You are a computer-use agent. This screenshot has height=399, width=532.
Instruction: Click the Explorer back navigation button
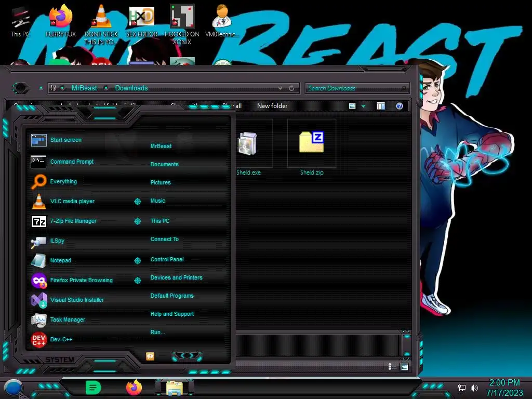(21, 88)
